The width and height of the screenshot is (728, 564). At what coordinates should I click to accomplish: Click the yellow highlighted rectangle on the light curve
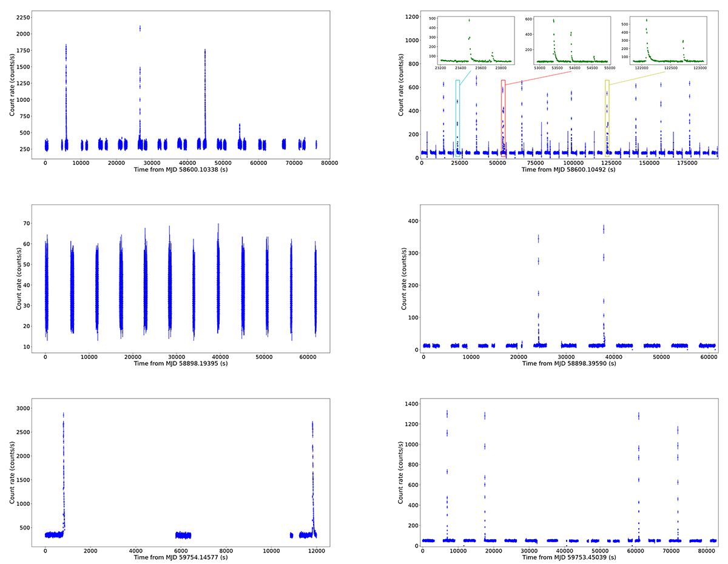point(607,118)
